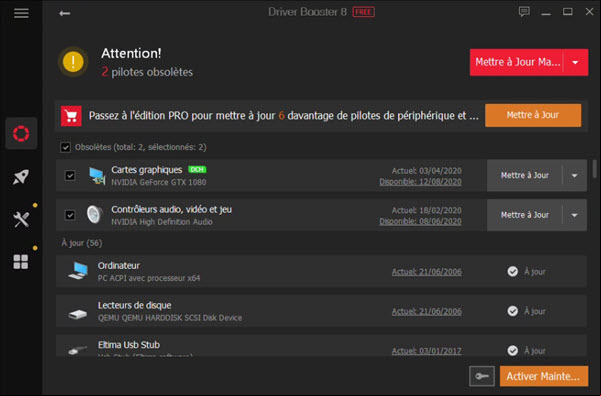Open Actuel: 03/01/2017 link
This screenshot has width=601, height=396.
(427, 351)
